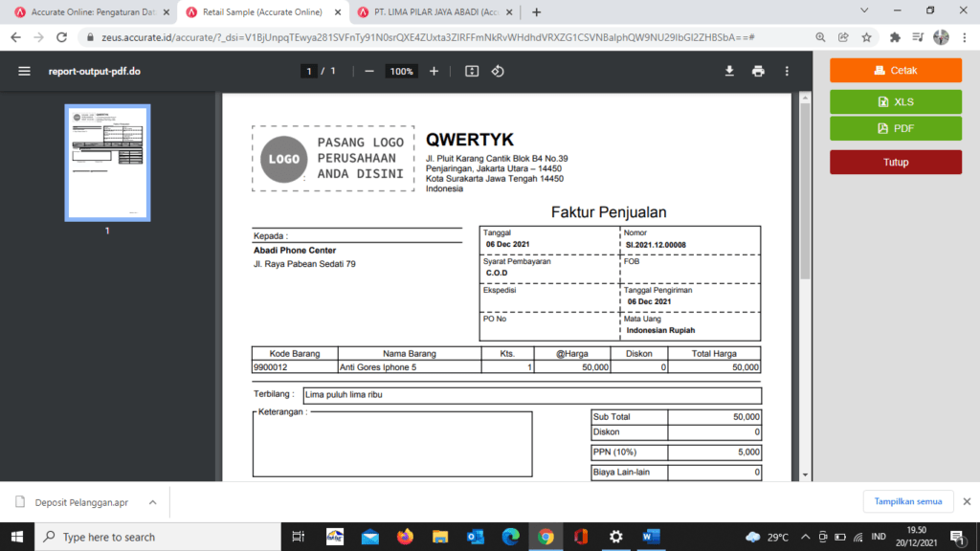Dismiss the downloads bar
The height and width of the screenshot is (551, 980).
point(967,501)
